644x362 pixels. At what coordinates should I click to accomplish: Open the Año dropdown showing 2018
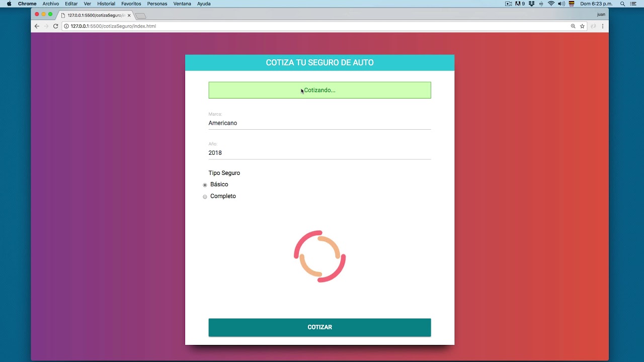point(319,153)
